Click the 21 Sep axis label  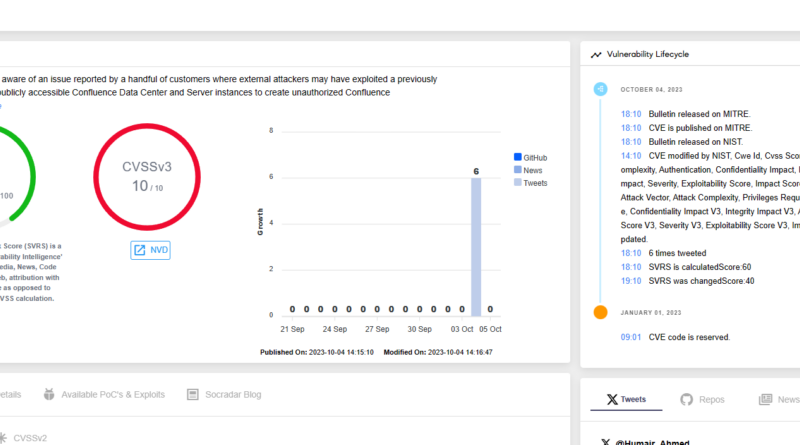(292, 329)
